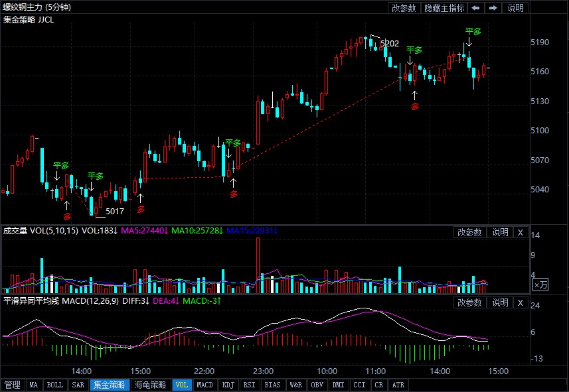The width and height of the screenshot is (569, 392).
Task: Switch to the MACD indicator tab
Action: pos(205,385)
